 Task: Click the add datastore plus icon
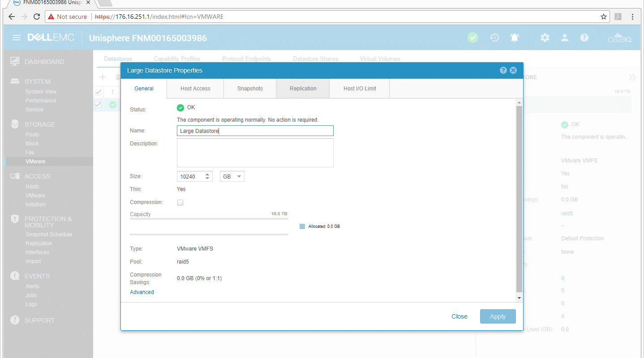(103, 77)
